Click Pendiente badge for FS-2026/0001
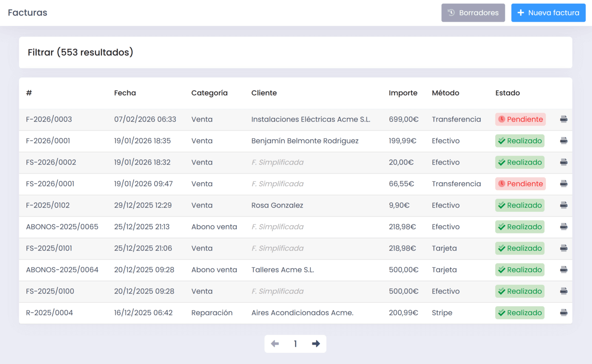The image size is (592, 364). [520, 184]
